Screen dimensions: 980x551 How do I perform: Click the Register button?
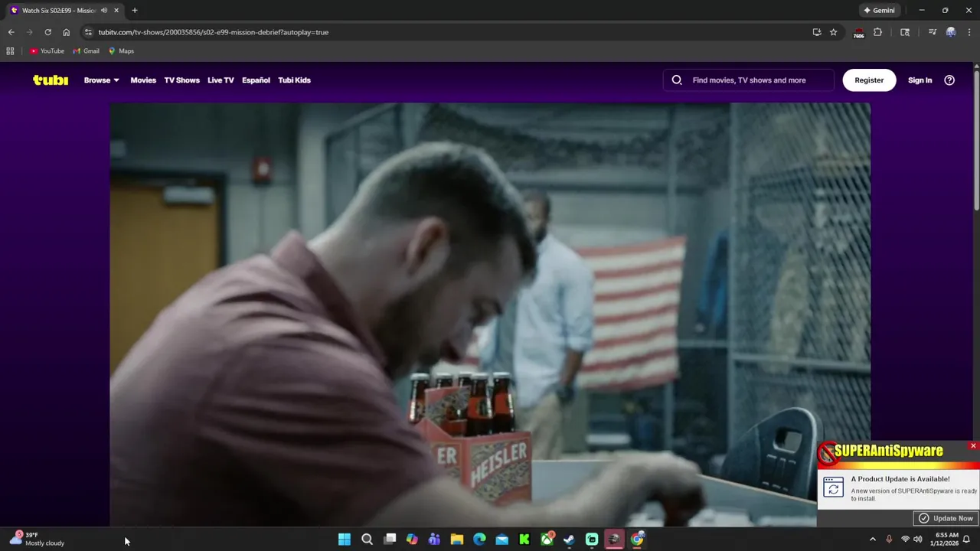(x=869, y=80)
